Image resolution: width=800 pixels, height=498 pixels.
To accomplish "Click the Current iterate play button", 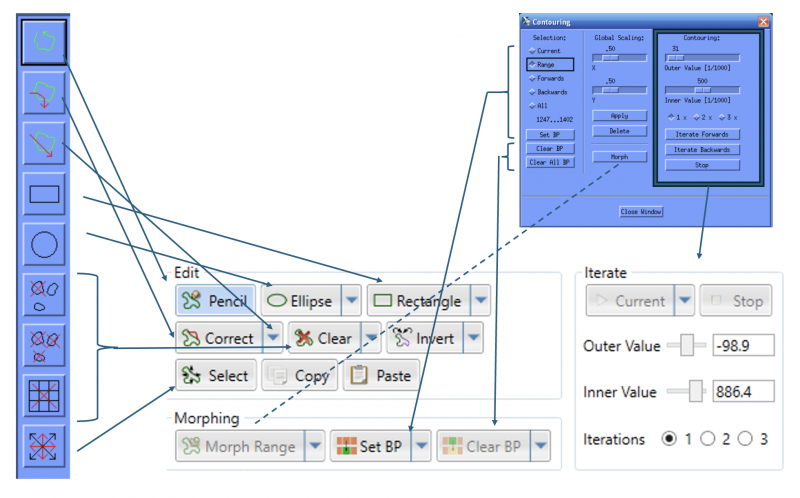I will [631, 301].
